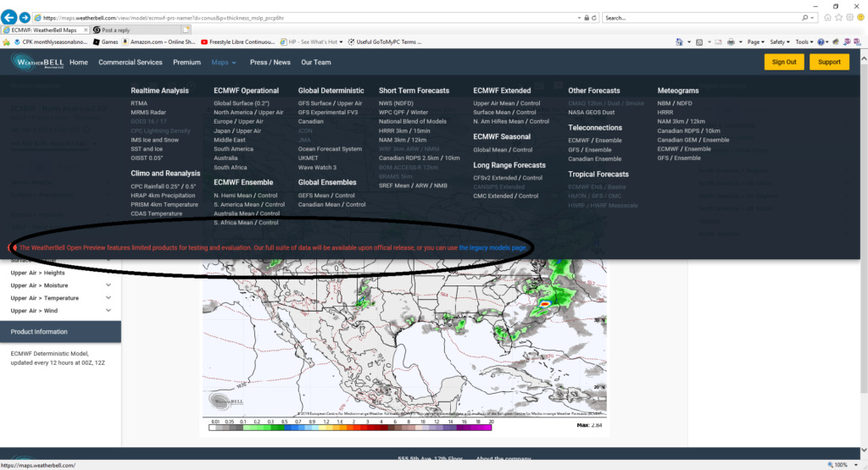
Task: Open the Premium navigation item
Action: (x=186, y=63)
